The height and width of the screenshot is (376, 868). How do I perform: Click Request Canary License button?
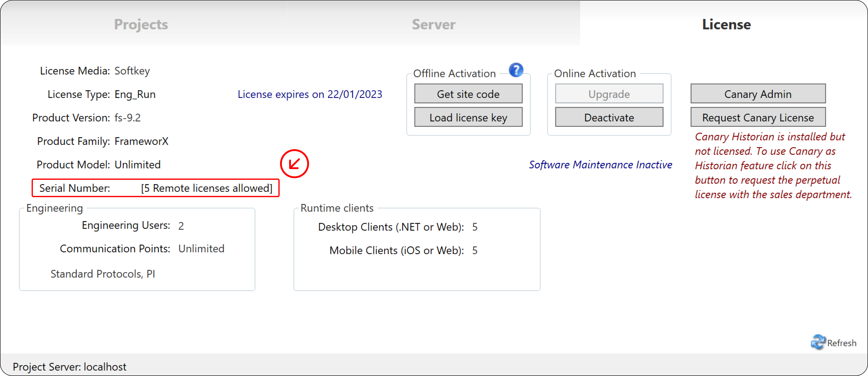[x=758, y=117]
